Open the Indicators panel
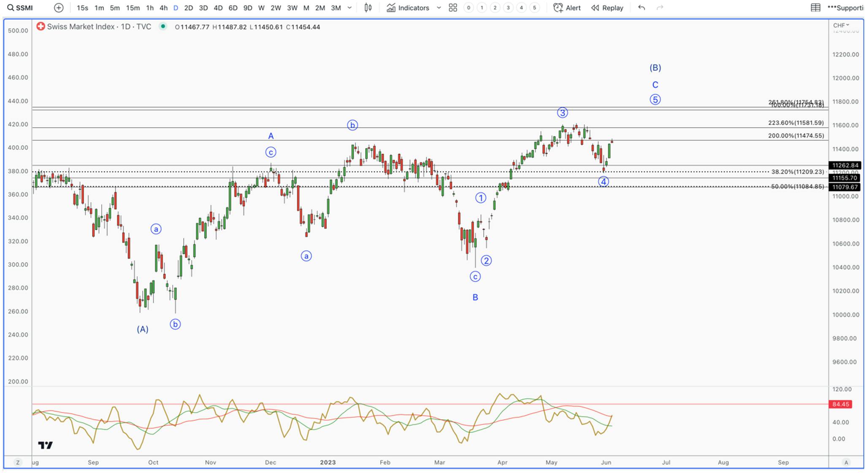The image size is (868, 473). point(408,8)
